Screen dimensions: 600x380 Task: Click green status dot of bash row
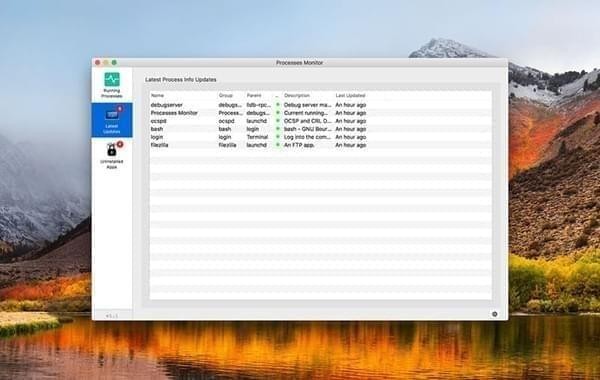coord(278,129)
